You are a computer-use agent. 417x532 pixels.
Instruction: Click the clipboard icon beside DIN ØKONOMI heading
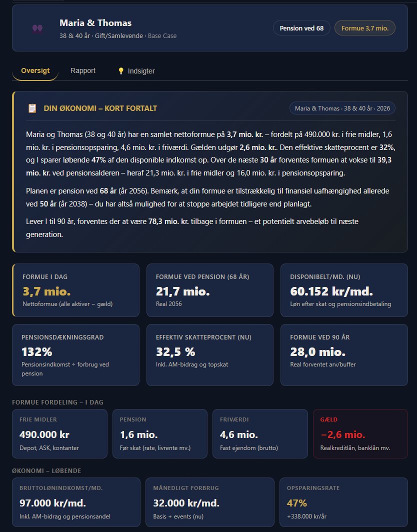[x=32, y=108]
